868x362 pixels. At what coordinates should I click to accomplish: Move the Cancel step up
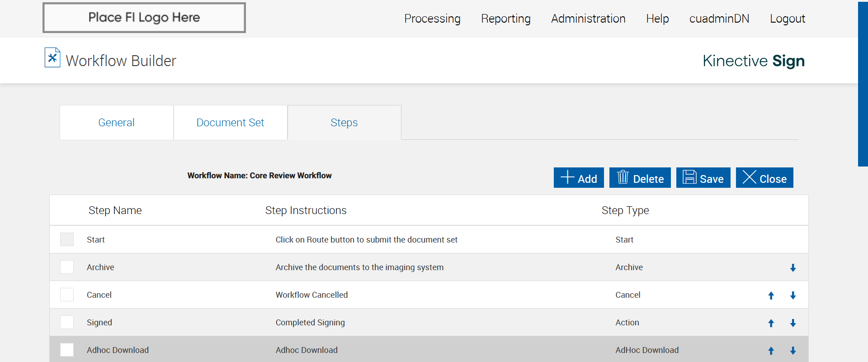771,295
